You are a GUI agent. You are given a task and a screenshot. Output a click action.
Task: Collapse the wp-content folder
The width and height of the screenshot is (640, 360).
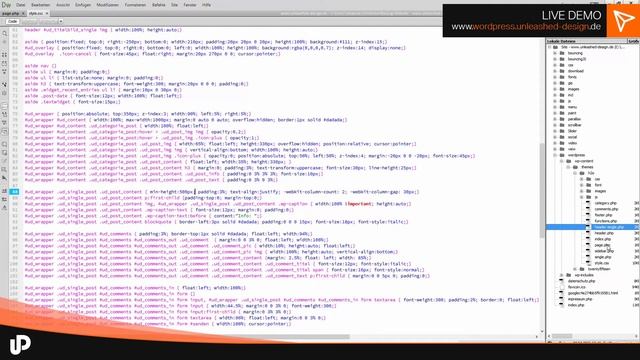pos(562,161)
